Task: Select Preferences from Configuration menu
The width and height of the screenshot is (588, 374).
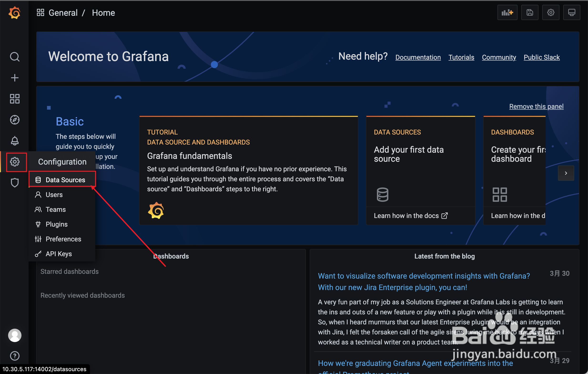Action: point(62,239)
